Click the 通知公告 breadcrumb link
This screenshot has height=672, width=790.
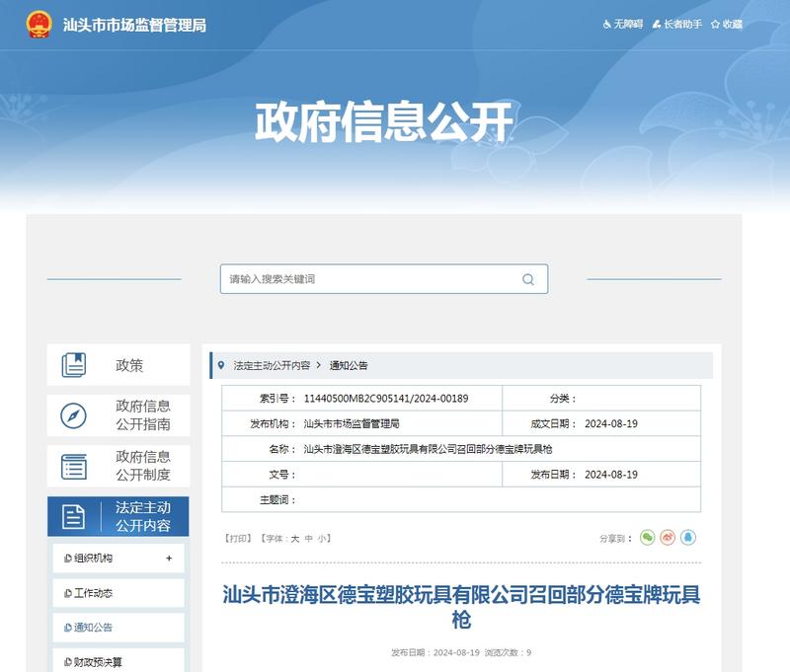tap(349, 365)
